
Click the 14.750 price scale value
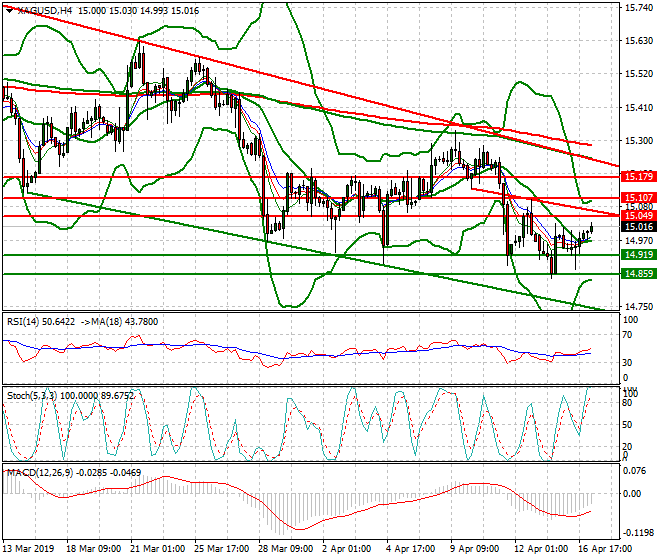coord(639,307)
